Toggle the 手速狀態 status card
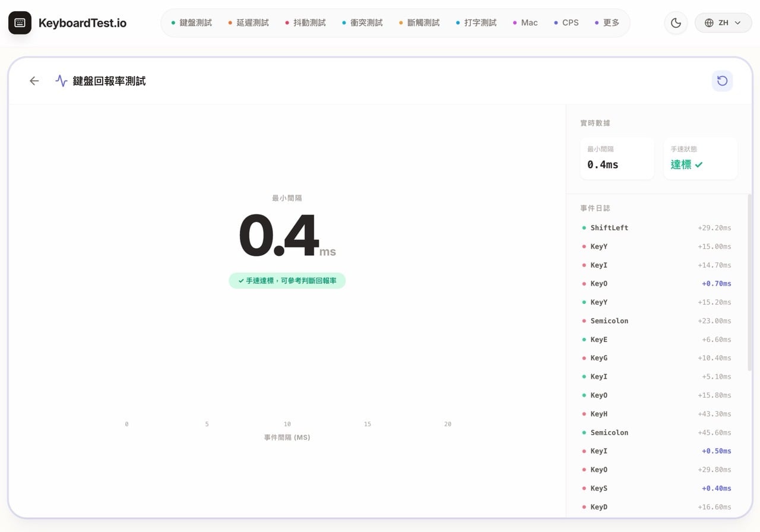 pos(701,158)
